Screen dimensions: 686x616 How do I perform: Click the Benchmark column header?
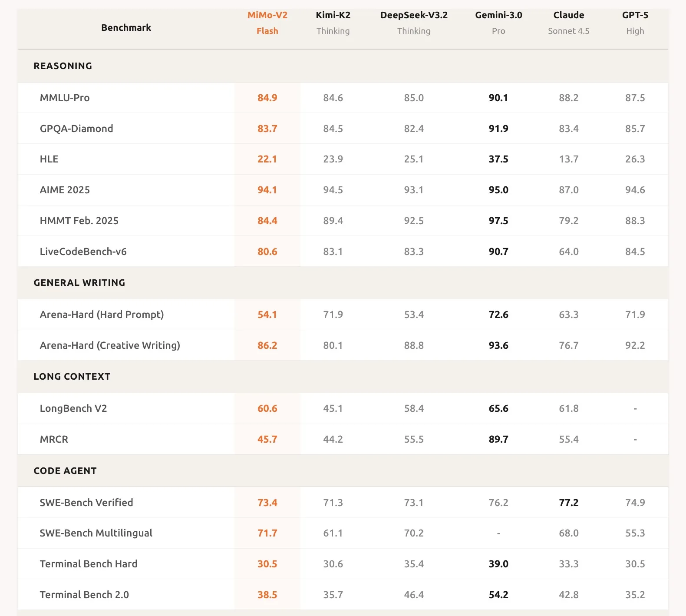pos(126,28)
